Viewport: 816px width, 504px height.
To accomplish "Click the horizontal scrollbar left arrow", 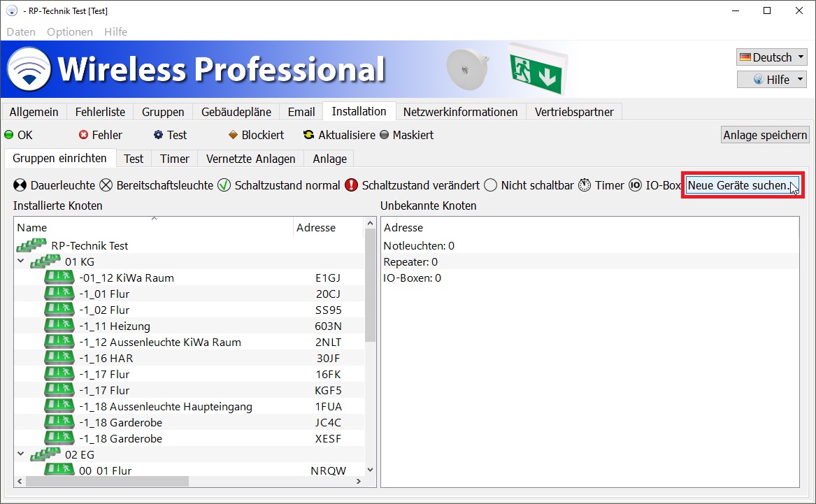I will point(20,482).
